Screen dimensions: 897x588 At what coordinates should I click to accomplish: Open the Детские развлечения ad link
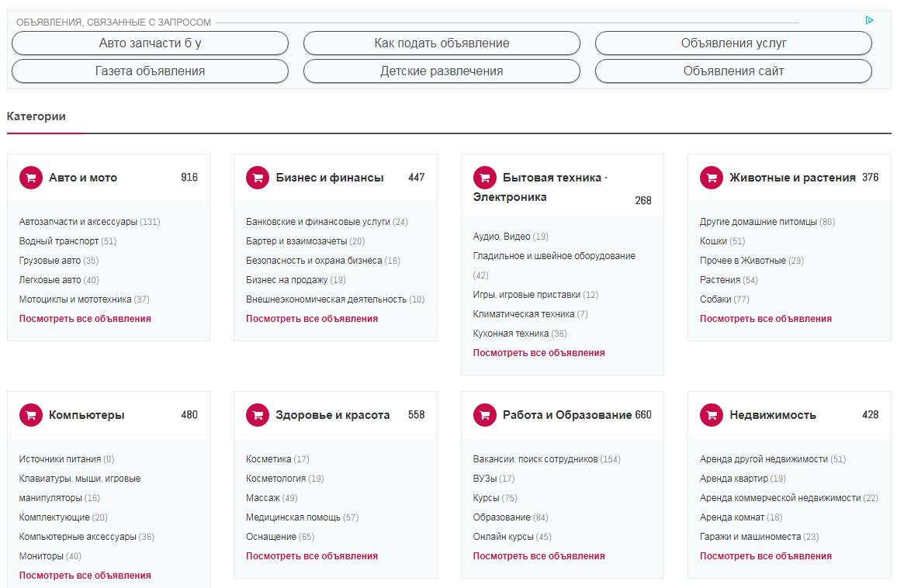pyautogui.click(x=442, y=71)
